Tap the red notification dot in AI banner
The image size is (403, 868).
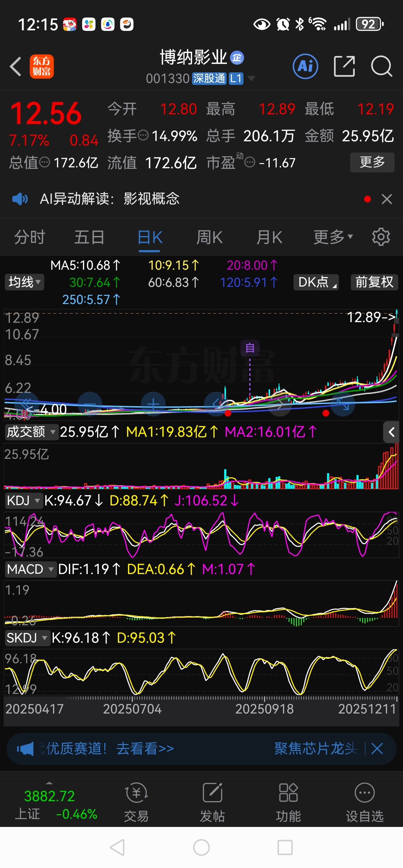pos(367,199)
